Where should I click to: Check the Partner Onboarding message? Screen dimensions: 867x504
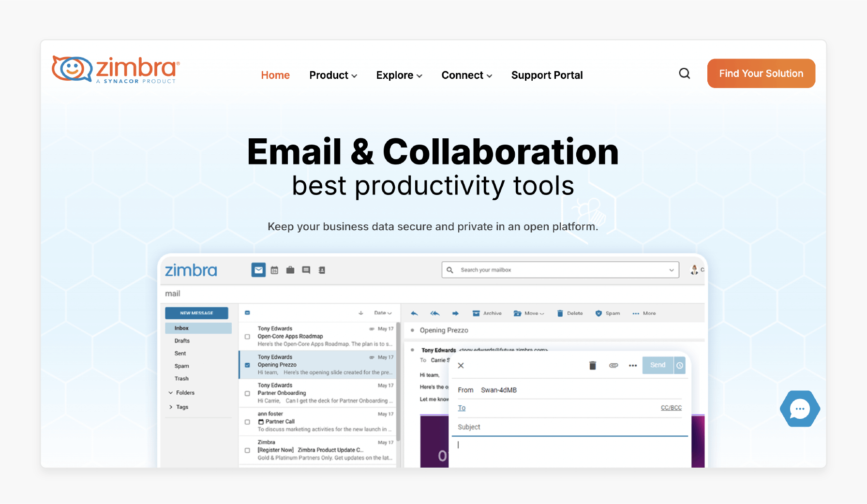pyautogui.click(x=247, y=394)
